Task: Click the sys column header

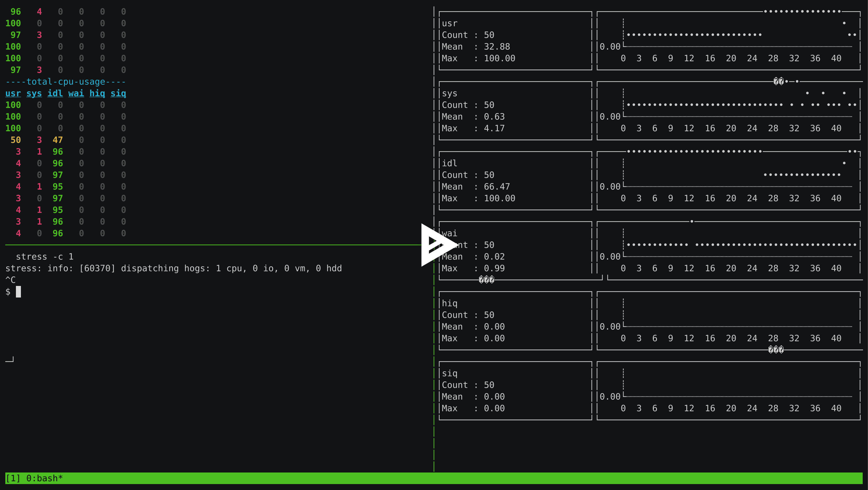Action: pyautogui.click(x=34, y=93)
